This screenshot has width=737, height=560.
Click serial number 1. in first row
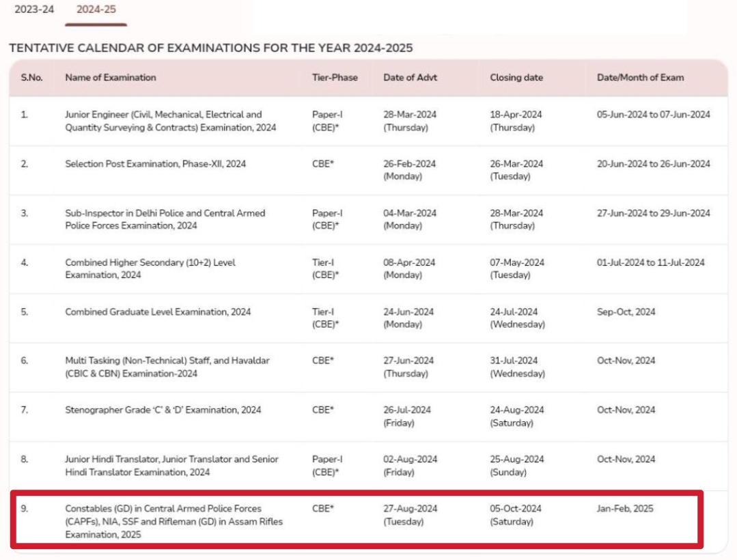click(25, 115)
